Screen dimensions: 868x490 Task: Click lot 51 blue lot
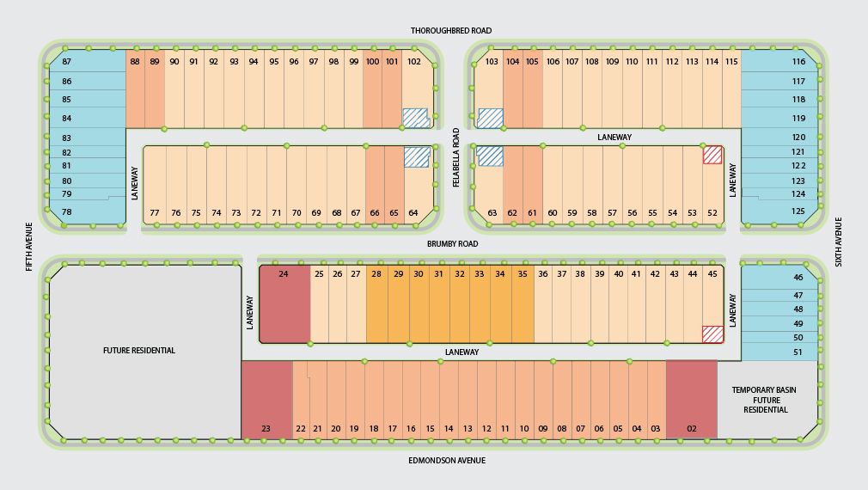[x=779, y=352]
